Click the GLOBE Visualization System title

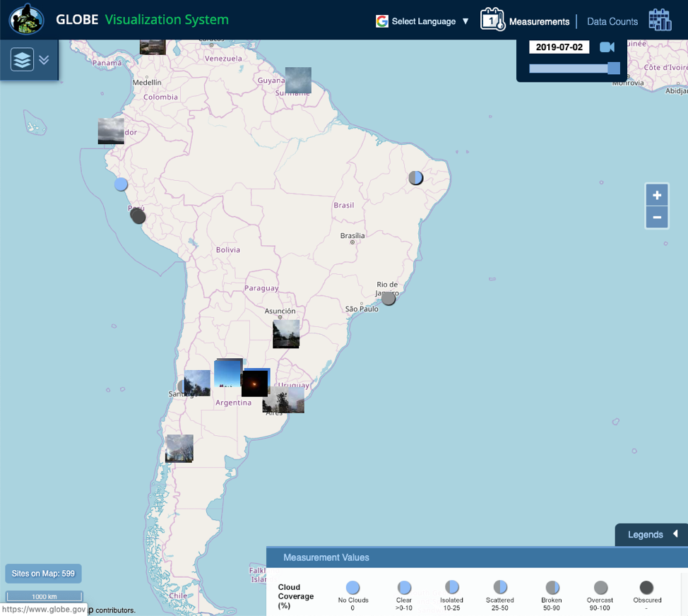pyautogui.click(x=142, y=19)
